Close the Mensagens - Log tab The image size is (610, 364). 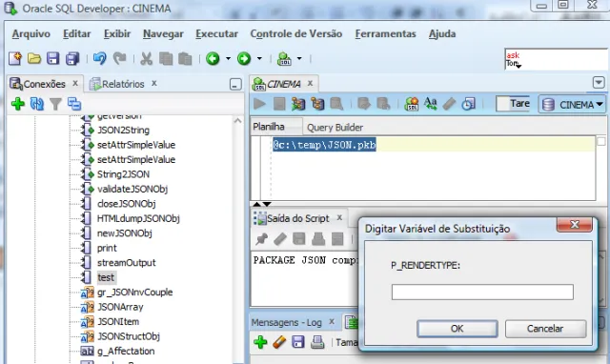[x=332, y=321]
